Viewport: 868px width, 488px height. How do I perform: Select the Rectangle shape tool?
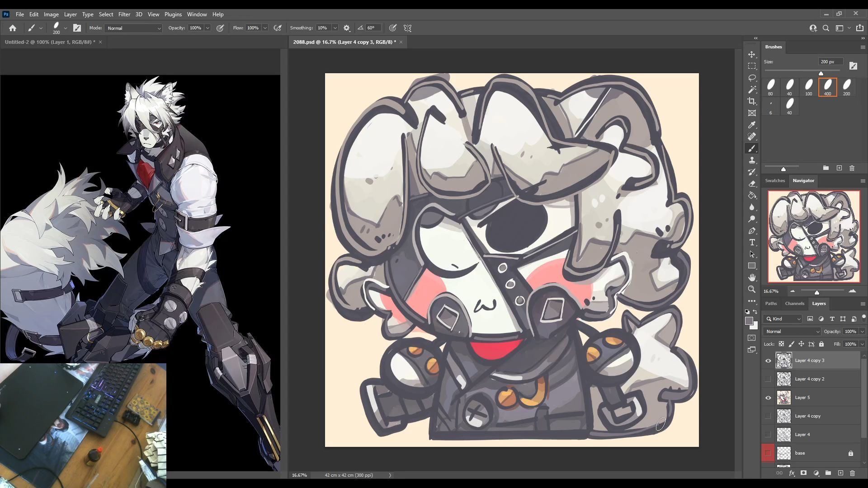pos(752,266)
